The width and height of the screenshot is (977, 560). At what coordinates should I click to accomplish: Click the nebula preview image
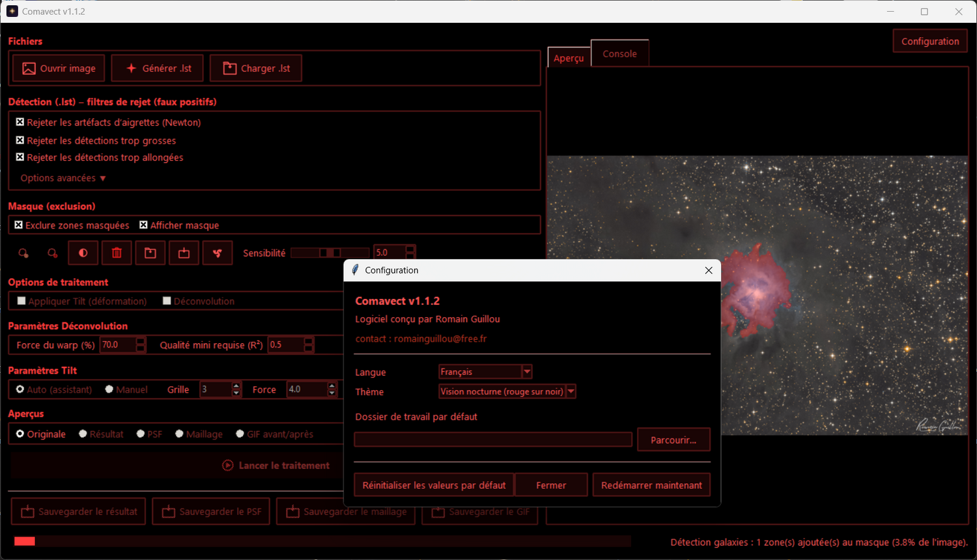[x=757, y=295]
